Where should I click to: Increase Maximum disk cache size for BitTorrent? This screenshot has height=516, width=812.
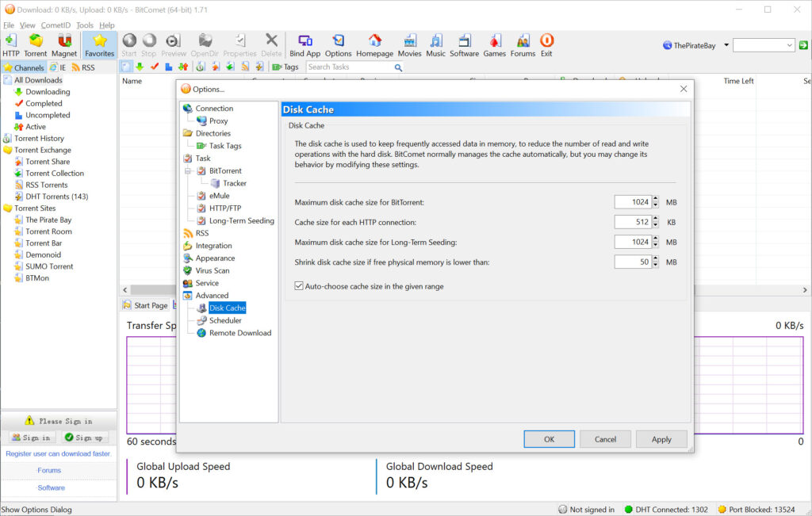click(656, 199)
